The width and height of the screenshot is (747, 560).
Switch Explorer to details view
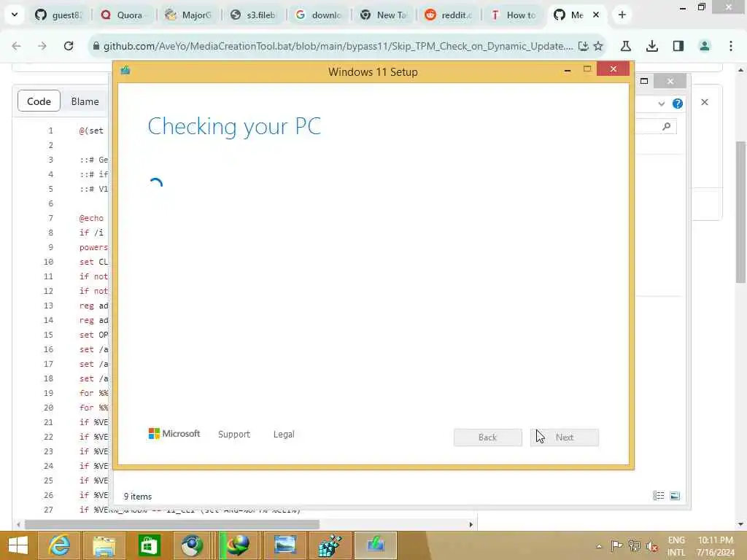659,496
